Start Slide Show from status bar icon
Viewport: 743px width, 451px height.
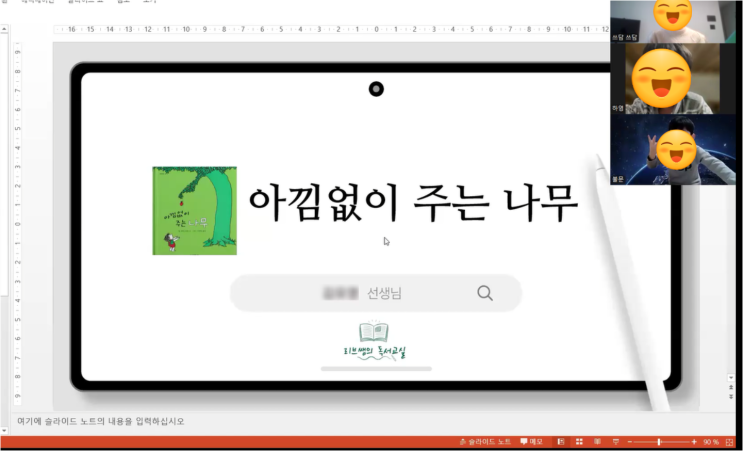[616, 442]
